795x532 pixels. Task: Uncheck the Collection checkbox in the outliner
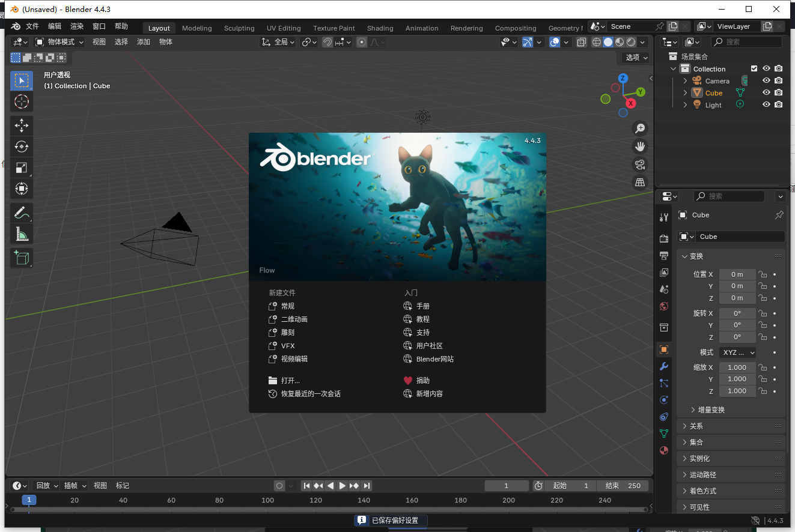[754, 68]
